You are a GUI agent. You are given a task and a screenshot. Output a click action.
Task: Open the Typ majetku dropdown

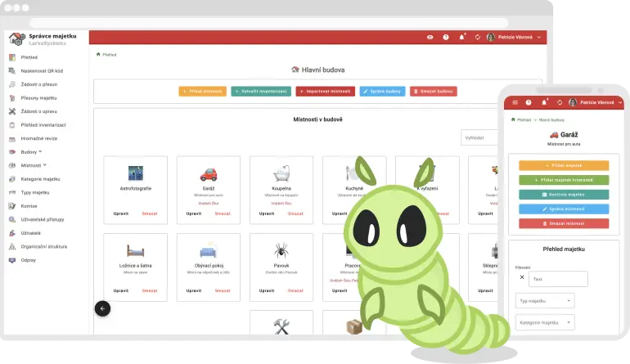[x=547, y=301]
